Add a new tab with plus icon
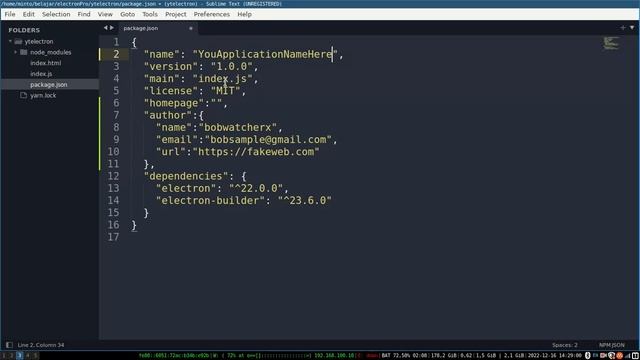Image resolution: width=640 pixels, height=360 pixels. coord(623,28)
